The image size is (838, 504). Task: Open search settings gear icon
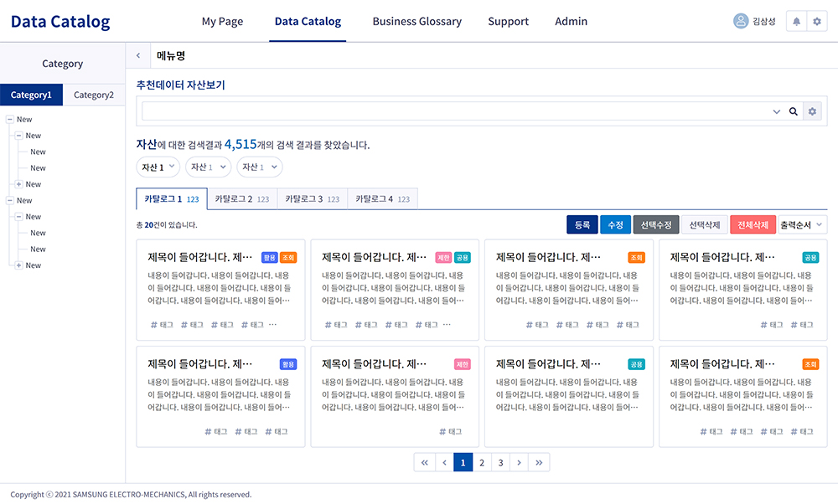(811, 111)
